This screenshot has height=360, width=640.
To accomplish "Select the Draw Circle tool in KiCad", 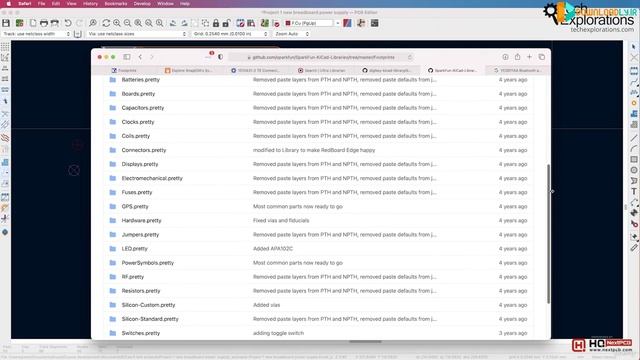I will (x=634, y=170).
